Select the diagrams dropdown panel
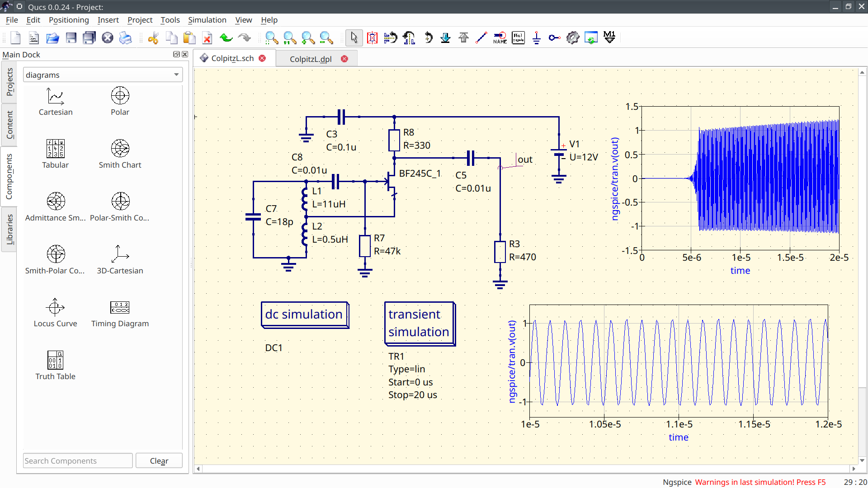This screenshot has height=488, width=868. pyautogui.click(x=101, y=75)
